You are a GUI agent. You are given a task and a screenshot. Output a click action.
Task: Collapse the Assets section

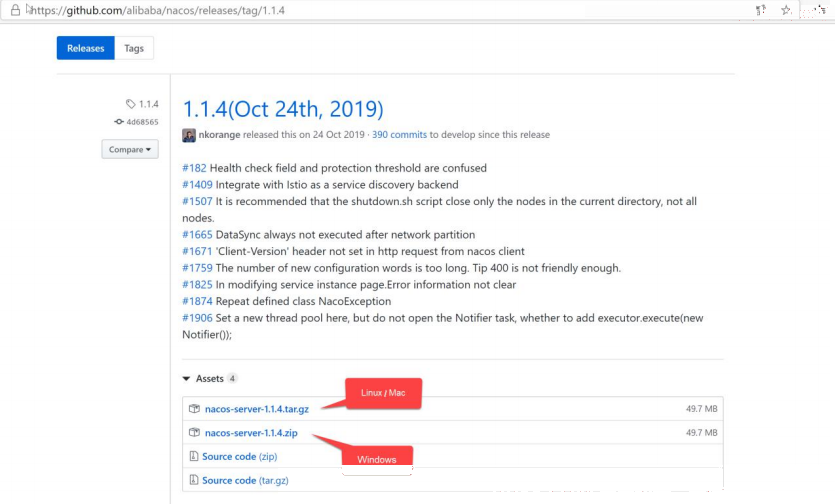(186, 378)
